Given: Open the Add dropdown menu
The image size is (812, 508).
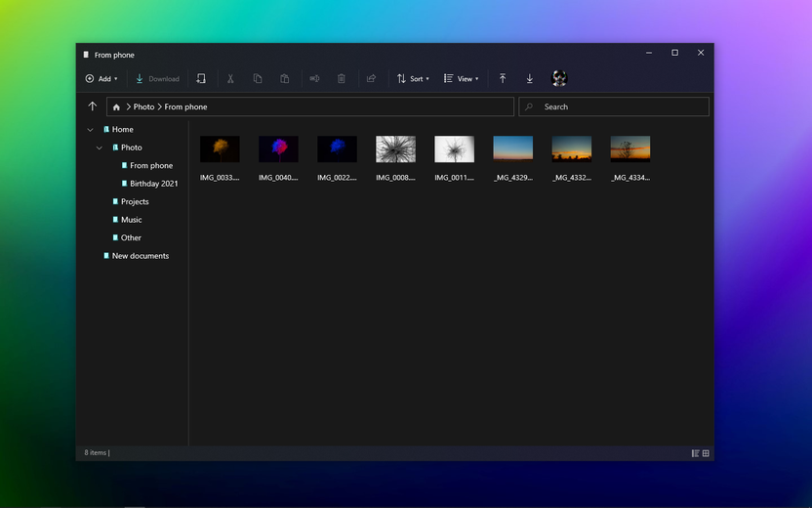Looking at the screenshot, I should (101, 79).
